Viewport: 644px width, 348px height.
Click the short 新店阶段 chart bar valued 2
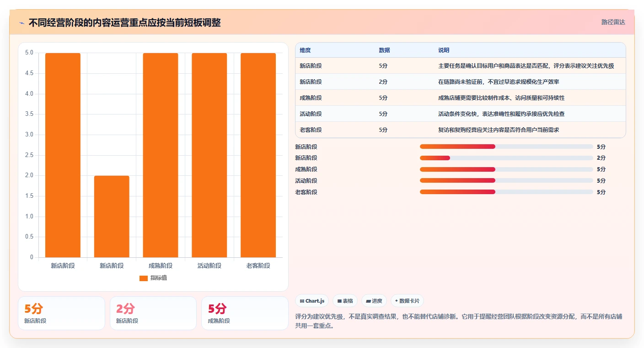click(x=112, y=217)
